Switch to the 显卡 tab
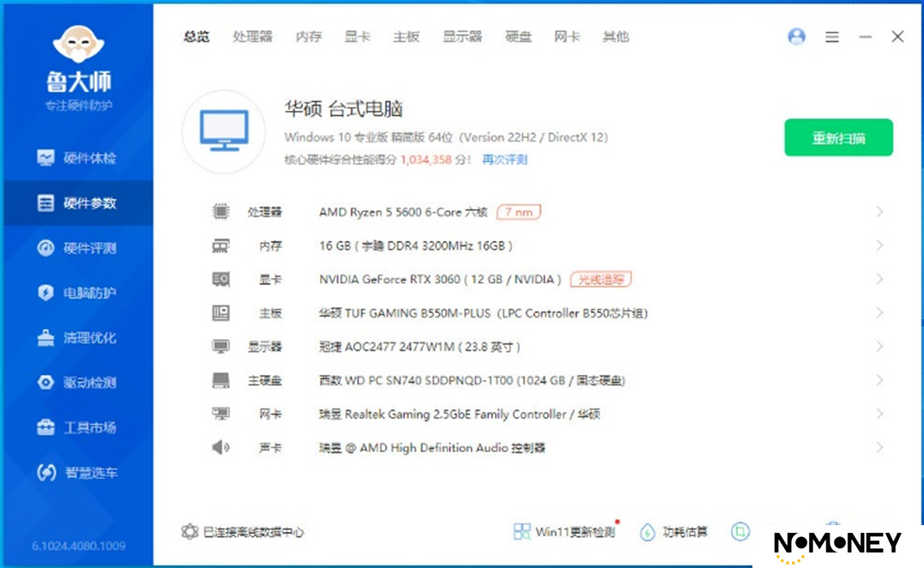 pos(357,37)
